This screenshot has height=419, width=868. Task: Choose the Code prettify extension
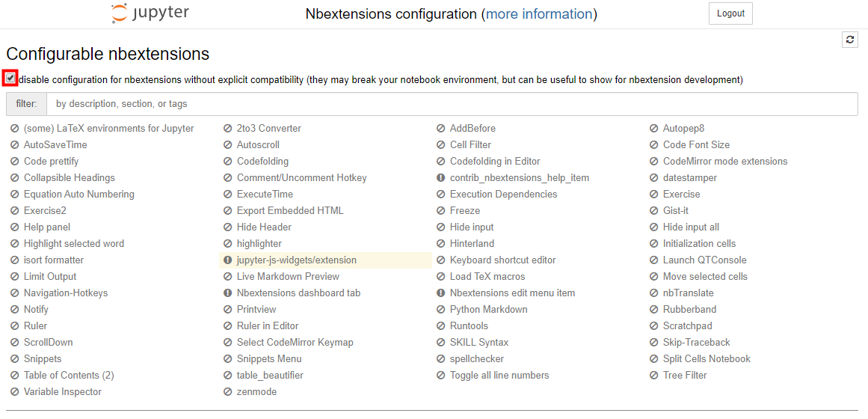click(51, 162)
